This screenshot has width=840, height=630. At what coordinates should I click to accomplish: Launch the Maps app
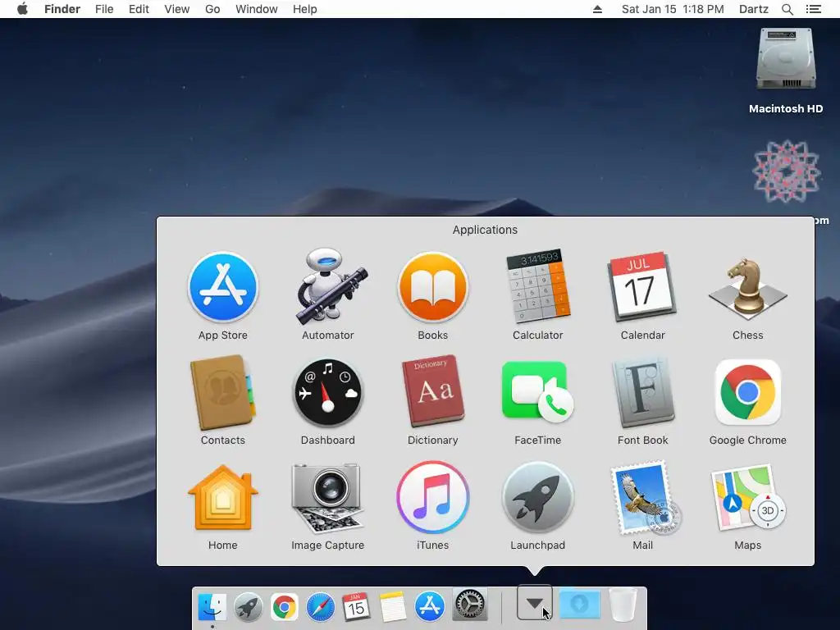click(748, 498)
